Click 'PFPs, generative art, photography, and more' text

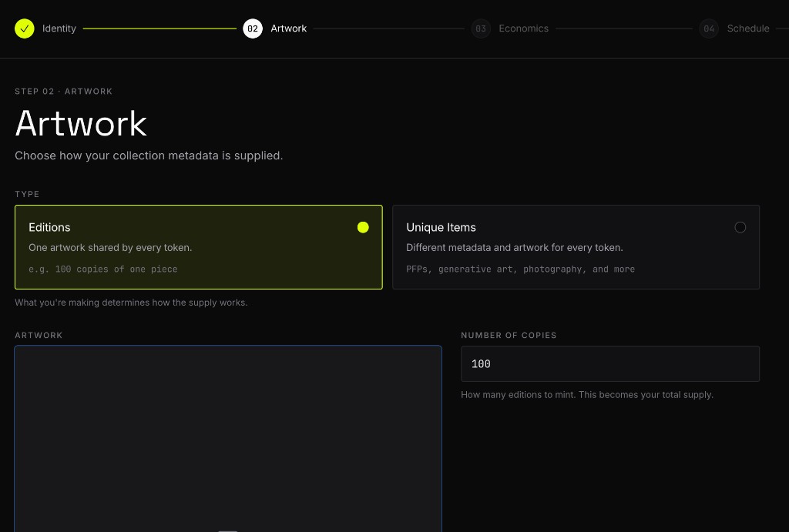pos(520,269)
